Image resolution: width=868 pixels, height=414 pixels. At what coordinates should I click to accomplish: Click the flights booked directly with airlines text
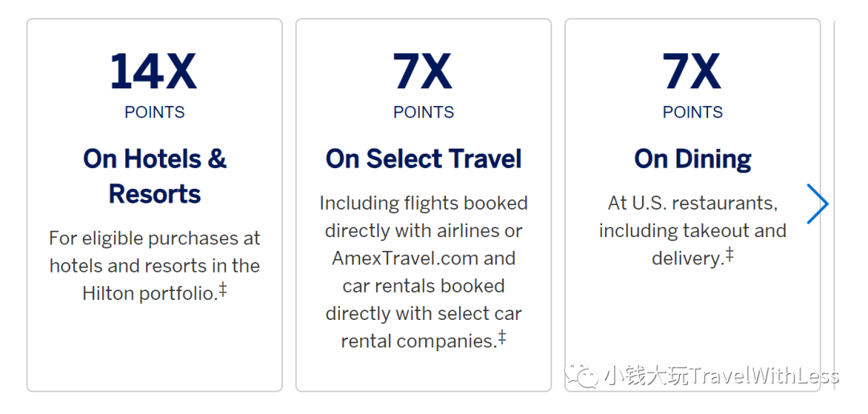pyautogui.click(x=424, y=217)
